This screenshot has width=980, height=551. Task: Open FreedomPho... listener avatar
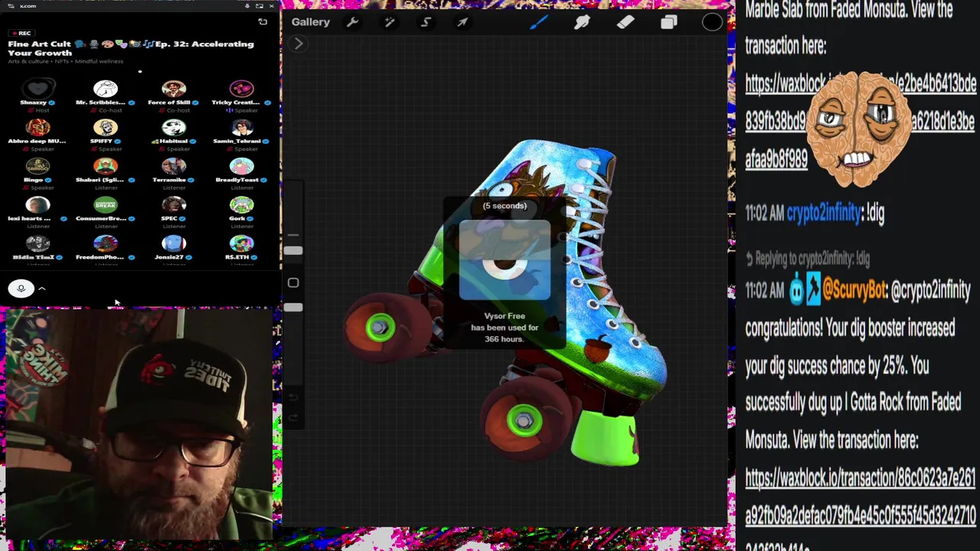point(106,243)
